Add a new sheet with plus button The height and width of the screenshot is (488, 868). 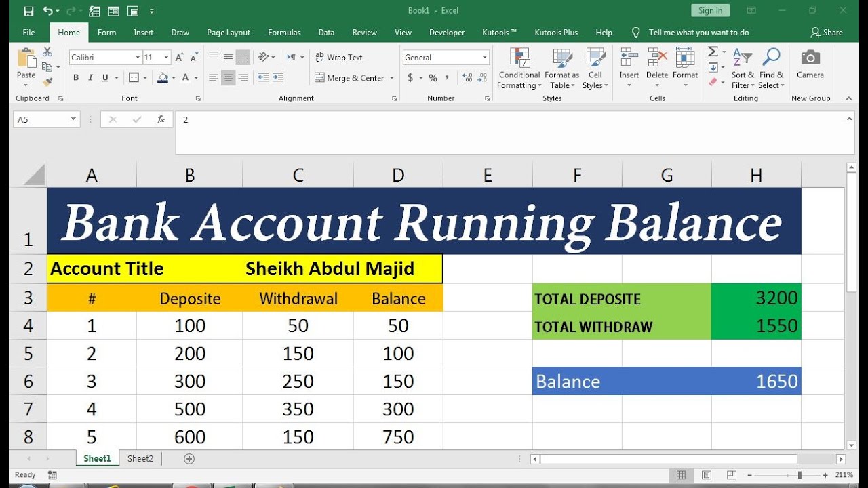(189, 459)
